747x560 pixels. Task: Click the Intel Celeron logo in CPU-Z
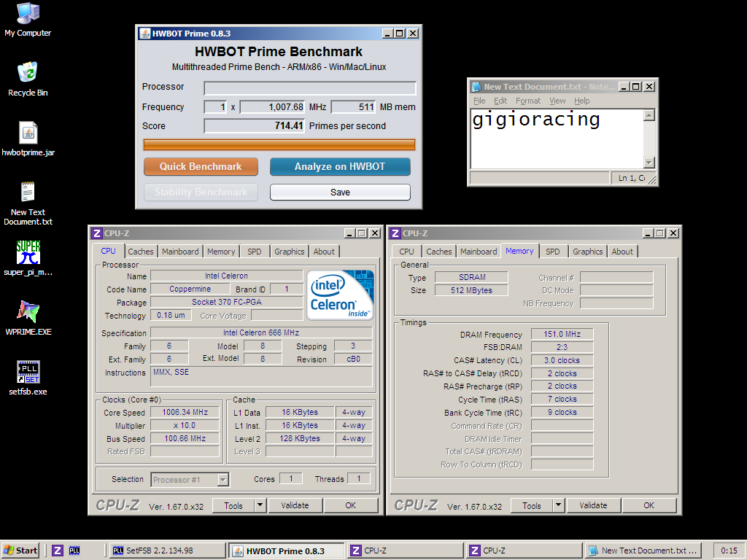(x=340, y=295)
